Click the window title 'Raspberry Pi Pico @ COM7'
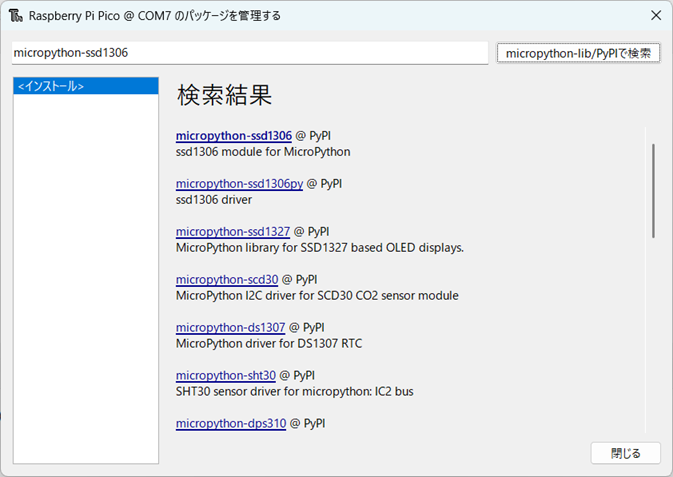The height and width of the screenshot is (477, 673). (100, 16)
